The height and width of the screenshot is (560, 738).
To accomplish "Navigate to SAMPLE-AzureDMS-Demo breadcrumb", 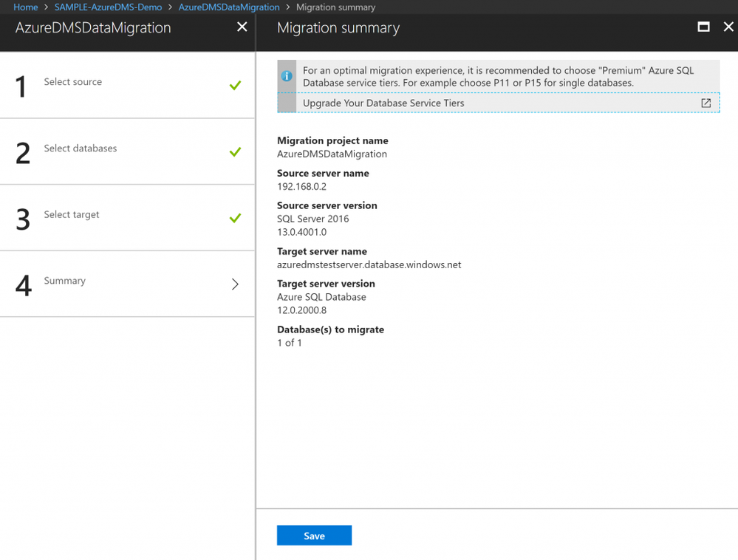I will (109, 7).
